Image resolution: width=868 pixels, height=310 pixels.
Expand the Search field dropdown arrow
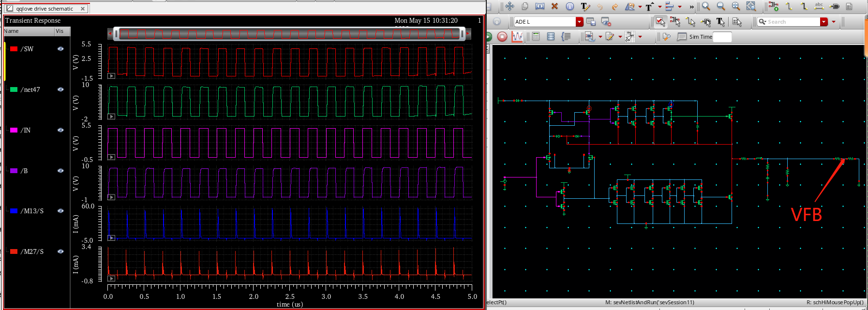[x=824, y=22]
